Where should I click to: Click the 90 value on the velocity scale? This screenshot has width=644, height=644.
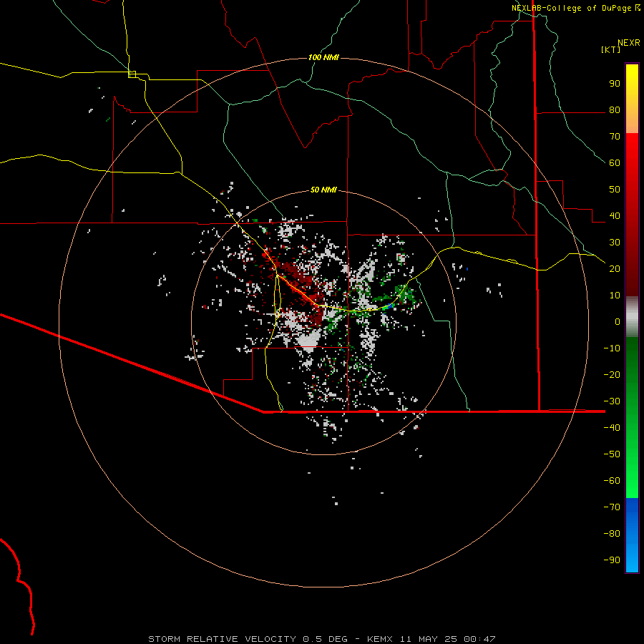pyautogui.click(x=615, y=84)
